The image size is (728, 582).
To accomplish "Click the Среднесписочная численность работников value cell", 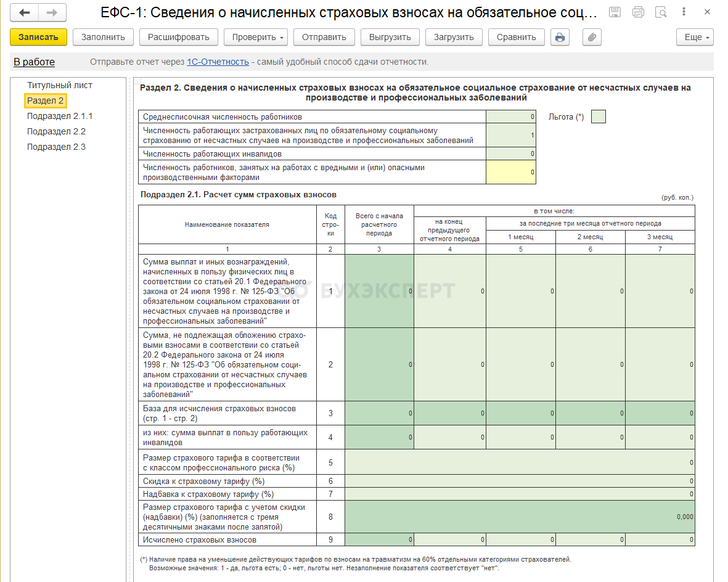I will pyautogui.click(x=510, y=117).
